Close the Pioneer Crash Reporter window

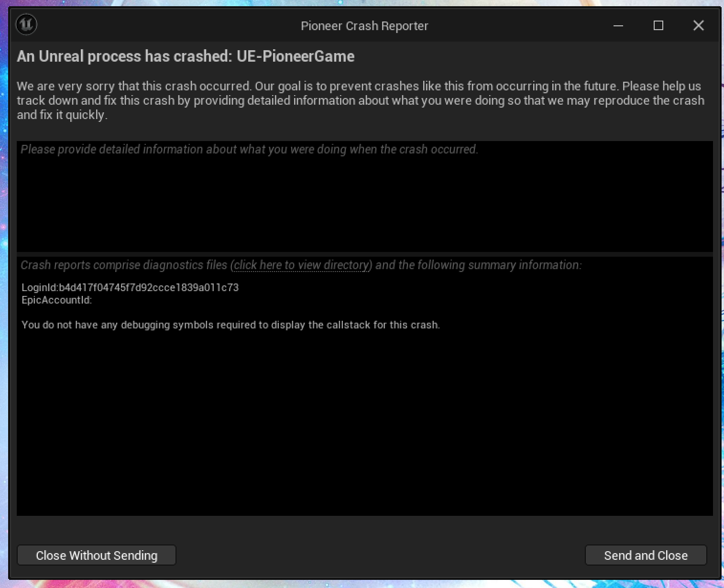(x=699, y=25)
